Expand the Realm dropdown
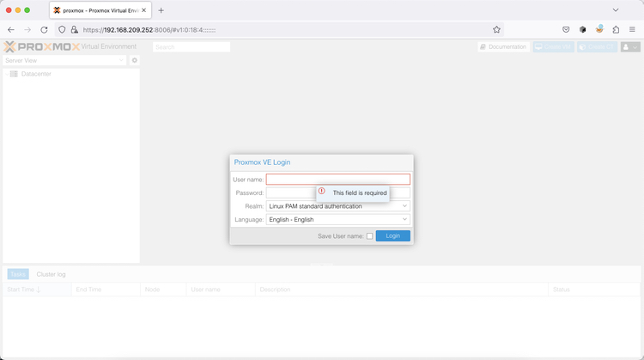The image size is (644, 360). coord(404,206)
